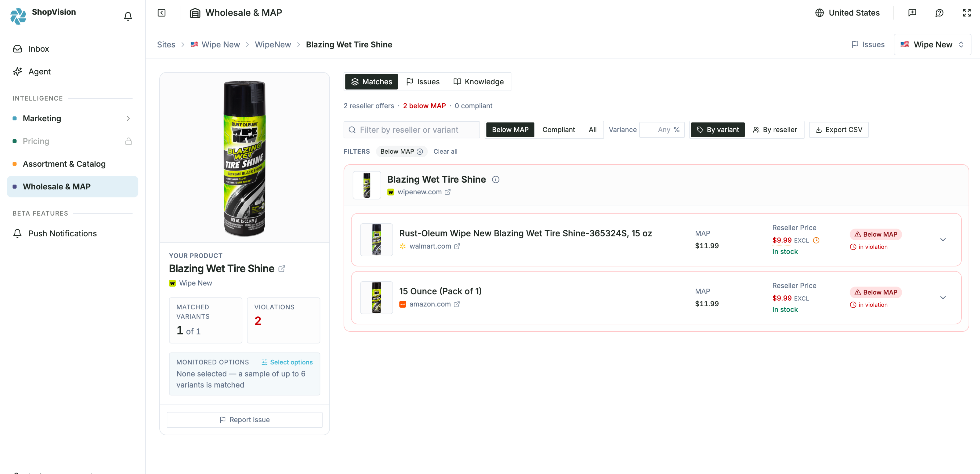Click the globe icon next to United States
This screenshot has width=980, height=474.
pos(819,13)
